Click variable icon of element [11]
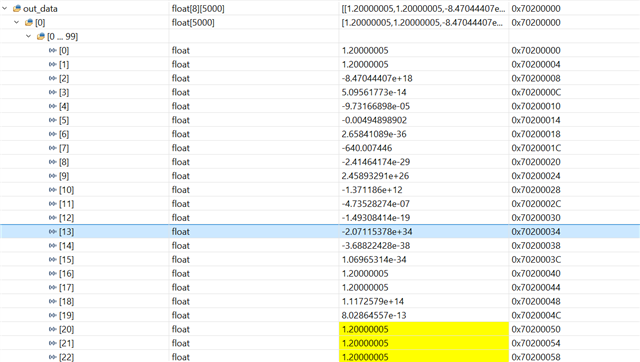This screenshot has height=362, width=640. pyautogui.click(x=52, y=204)
